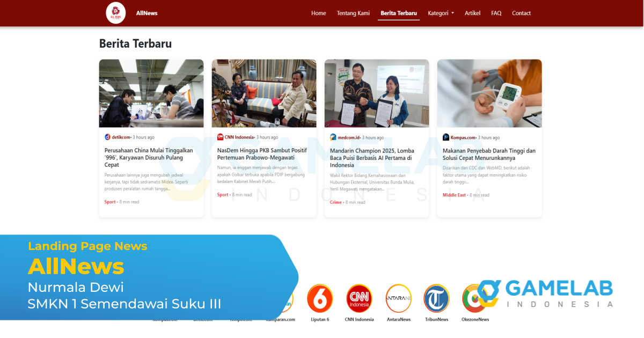This screenshot has width=644, height=338.
Task: Click the excerpt starting 'Perusahaan lainnya juga'
Action: (145, 182)
